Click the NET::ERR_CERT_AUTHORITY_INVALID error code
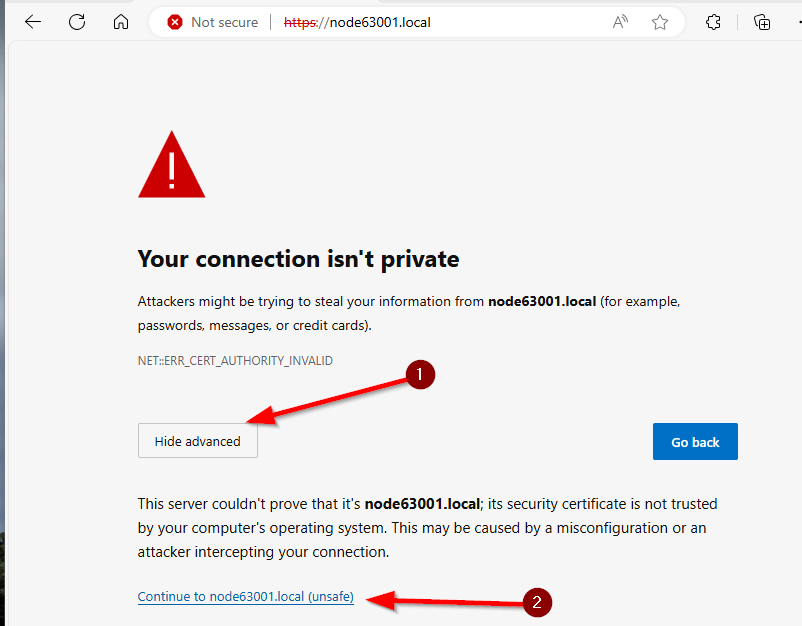 click(x=235, y=361)
